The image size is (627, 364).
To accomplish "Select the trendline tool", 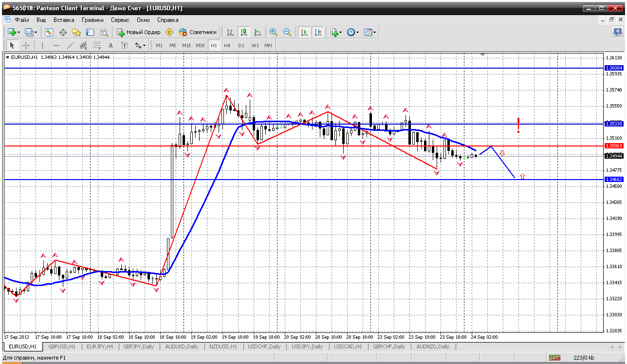I will [x=70, y=45].
